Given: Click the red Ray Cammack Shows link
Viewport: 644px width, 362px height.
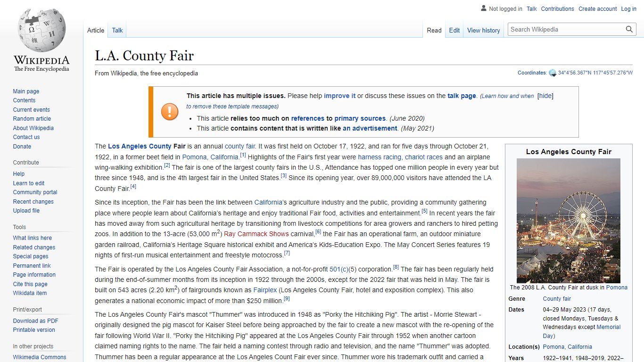Looking at the screenshot, I should [256, 234].
